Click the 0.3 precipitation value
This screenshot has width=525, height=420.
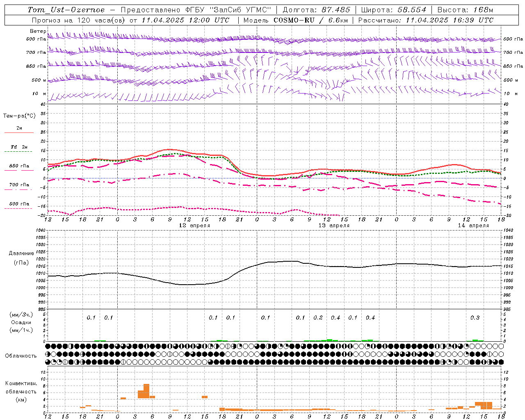(475, 317)
